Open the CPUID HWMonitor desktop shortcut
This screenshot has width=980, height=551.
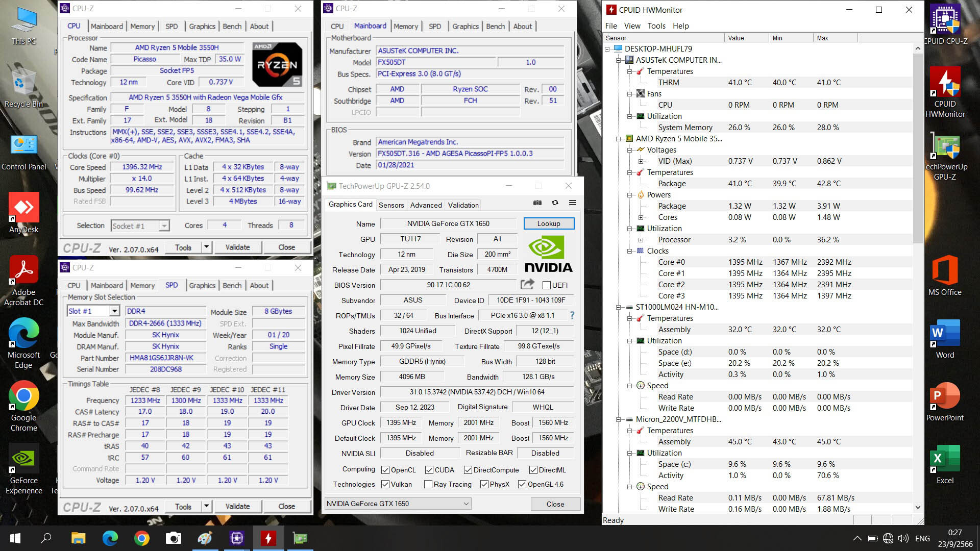[x=945, y=93]
